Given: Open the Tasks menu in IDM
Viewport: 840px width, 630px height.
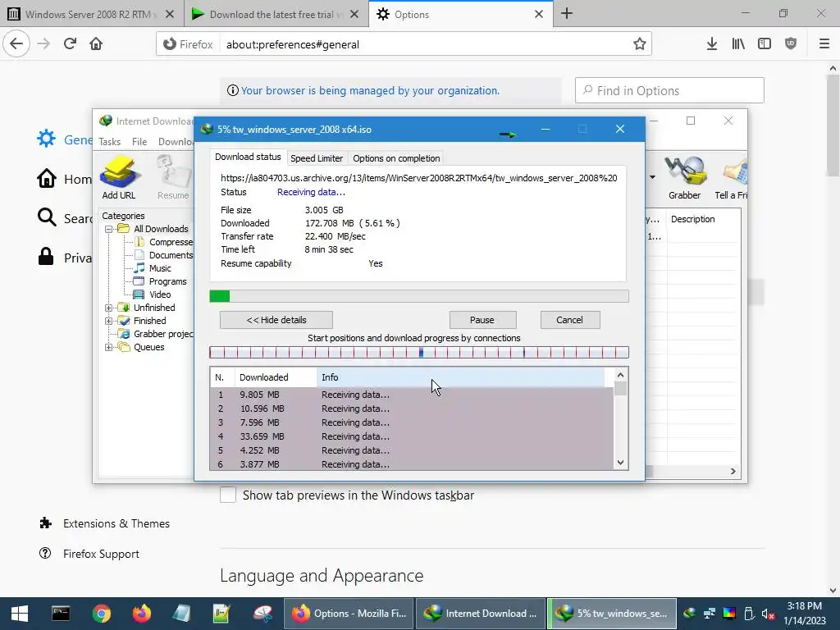Looking at the screenshot, I should coord(110,141).
